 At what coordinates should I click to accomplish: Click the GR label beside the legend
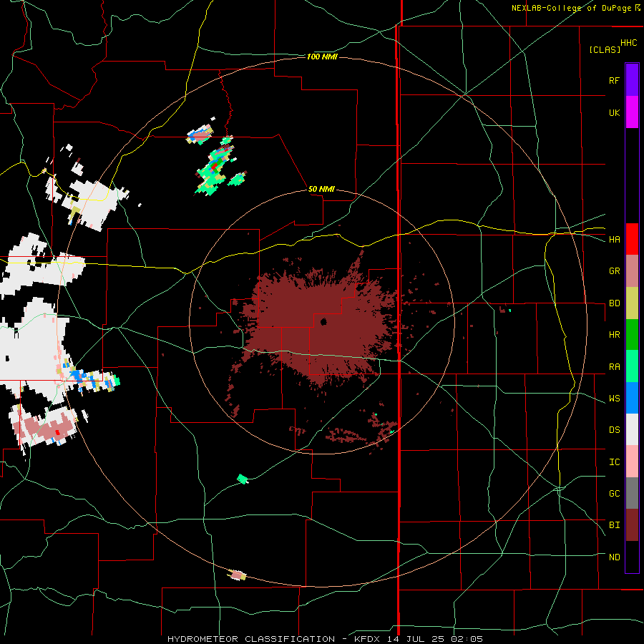(x=614, y=271)
